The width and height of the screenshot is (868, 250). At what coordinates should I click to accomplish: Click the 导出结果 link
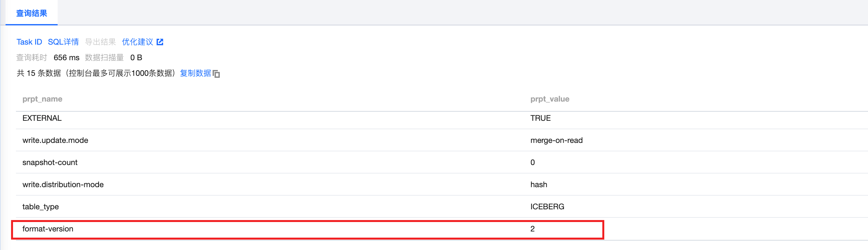click(x=100, y=42)
